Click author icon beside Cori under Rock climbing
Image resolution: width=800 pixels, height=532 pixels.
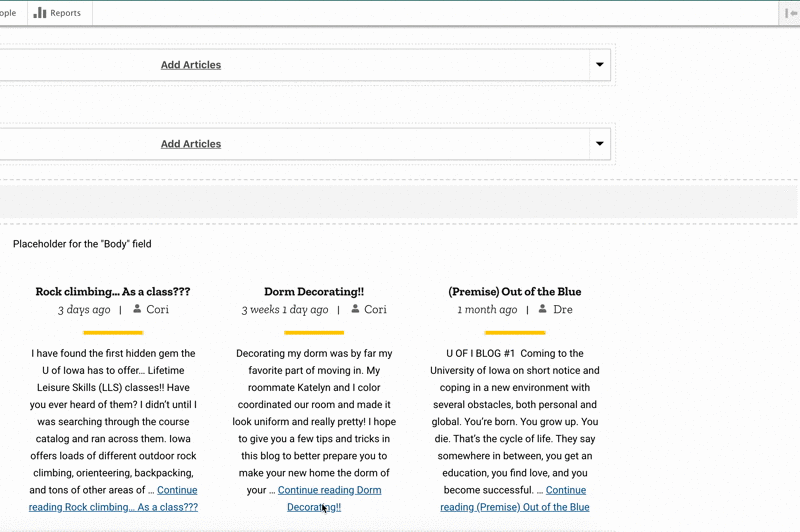(x=137, y=309)
